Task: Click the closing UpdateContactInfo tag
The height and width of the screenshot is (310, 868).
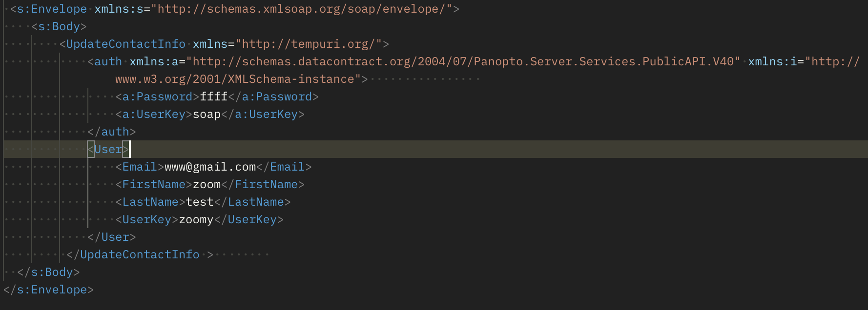Action: (x=140, y=254)
